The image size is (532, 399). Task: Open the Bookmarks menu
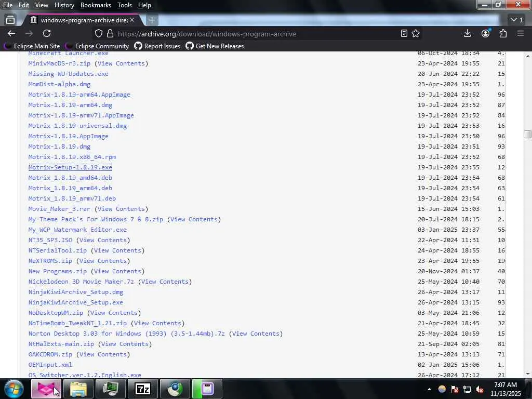click(x=96, y=5)
